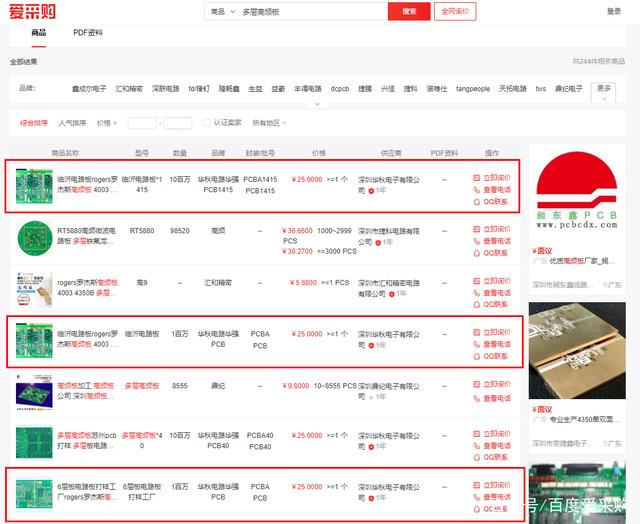640x524 pixels.
Task: Click certified shield icon beside 深圳市捷科电路有限公司
Action: pos(378,243)
